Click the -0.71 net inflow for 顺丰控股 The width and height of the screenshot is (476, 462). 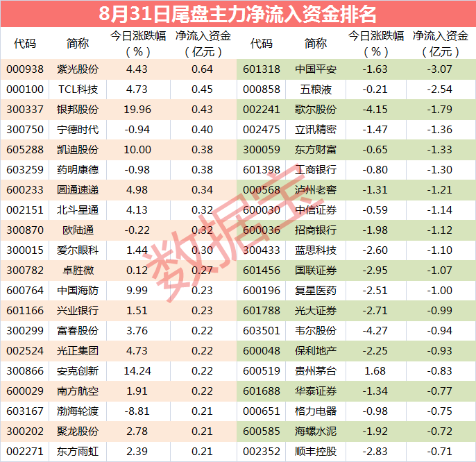pyautogui.click(x=440, y=452)
